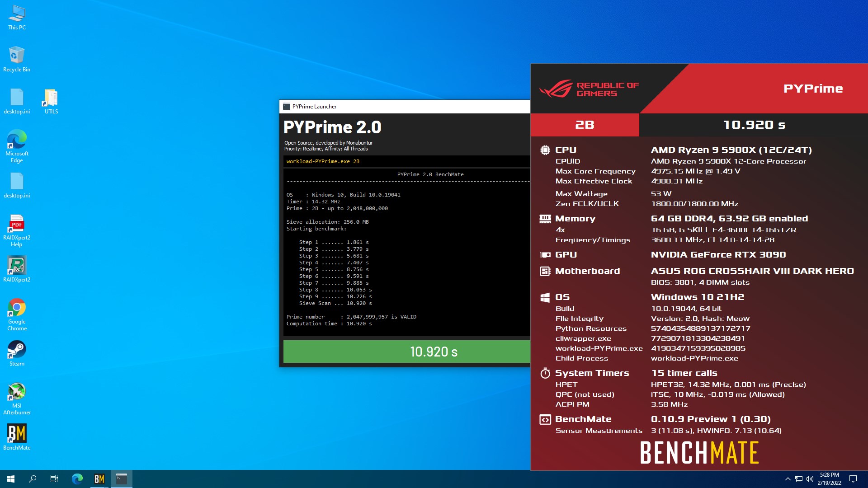Switch to BenchMate in the taskbar
The image size is (868, 488).
tap(99, 479)
